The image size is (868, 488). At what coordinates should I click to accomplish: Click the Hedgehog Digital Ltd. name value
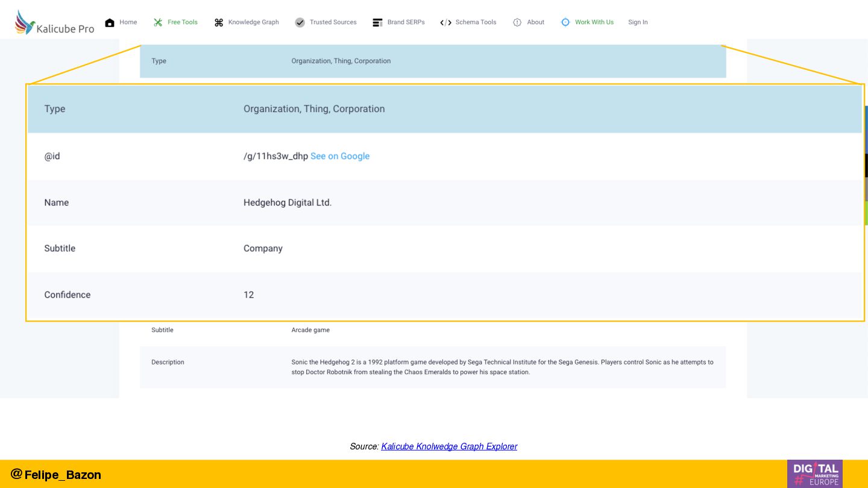click(288, 202)
